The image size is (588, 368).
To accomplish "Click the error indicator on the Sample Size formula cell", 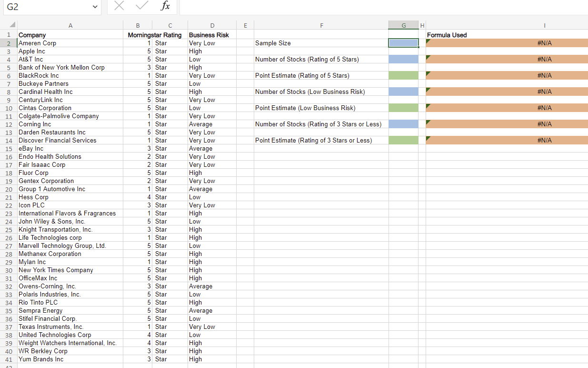I will click(428, 41).
